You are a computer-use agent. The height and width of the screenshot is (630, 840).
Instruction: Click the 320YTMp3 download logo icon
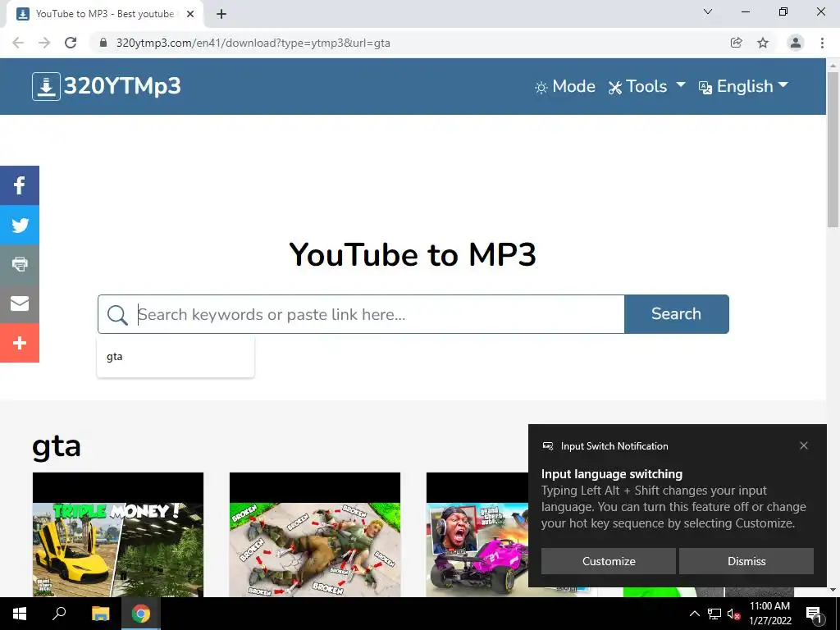[46, 87]
